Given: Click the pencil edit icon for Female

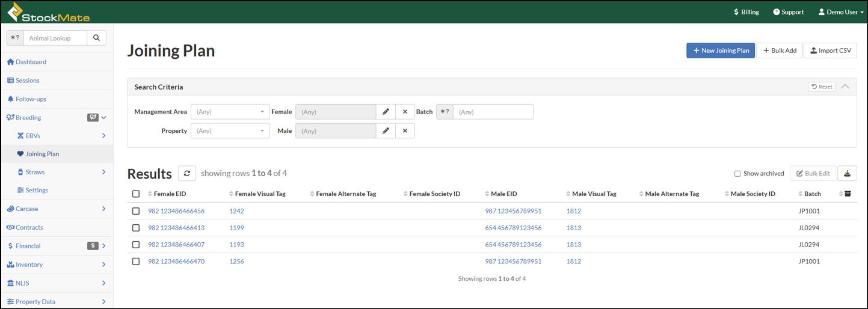Looking at the screenshot, I should coord(386,112).
